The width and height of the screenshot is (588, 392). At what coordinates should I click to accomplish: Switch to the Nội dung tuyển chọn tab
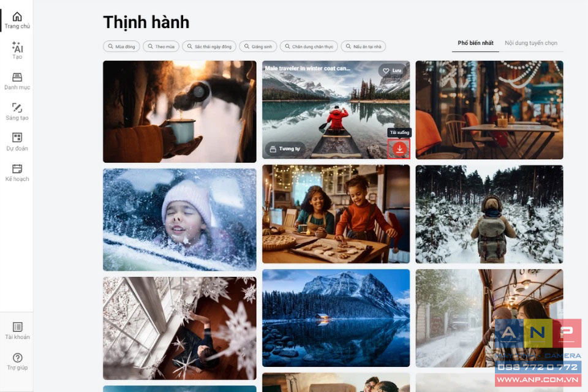pyautogui.click(x=530, y=43)
